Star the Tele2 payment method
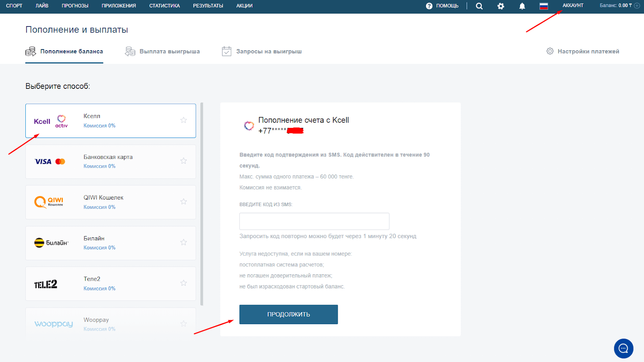The image size is (644, 362). pyautogui.click(x=184, y=283)
